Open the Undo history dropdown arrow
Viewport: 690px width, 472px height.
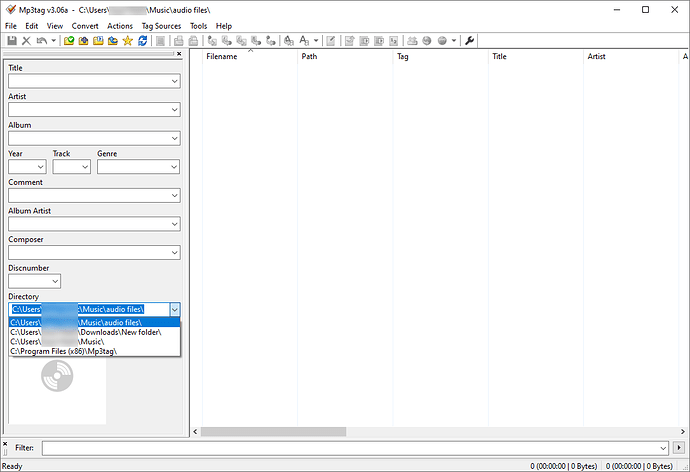[53, 41]
